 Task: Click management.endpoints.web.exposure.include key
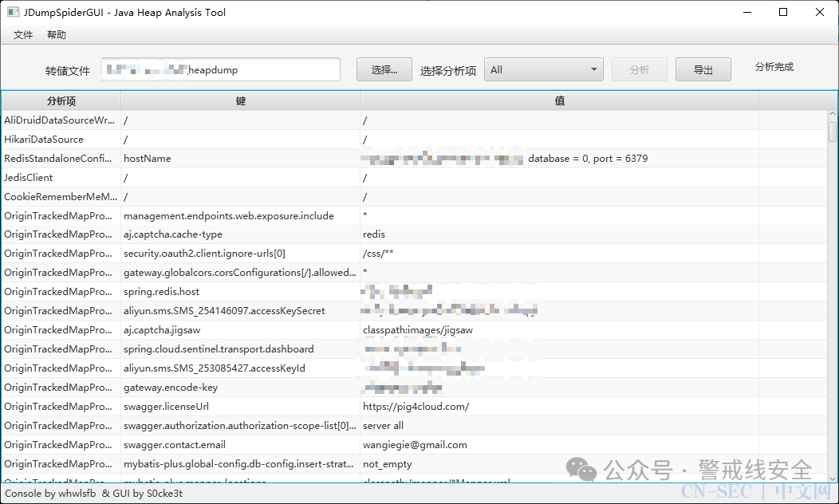241,215
